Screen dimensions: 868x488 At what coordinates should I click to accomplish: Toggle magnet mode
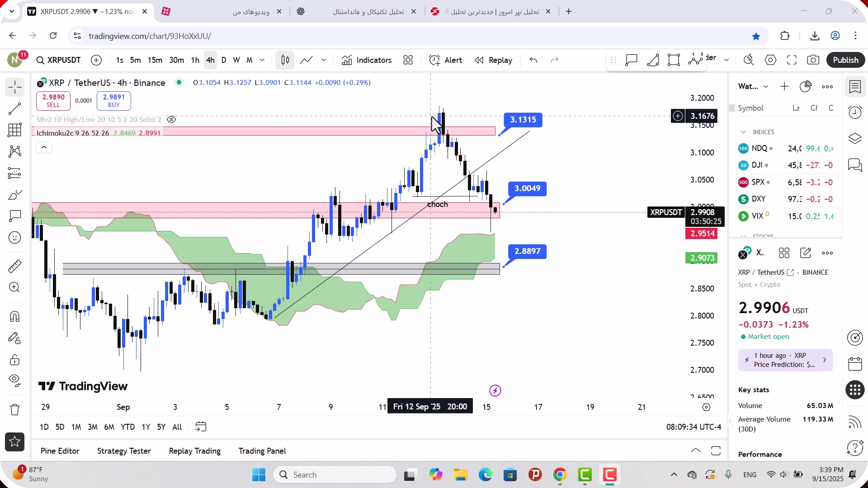click(14, 316)
